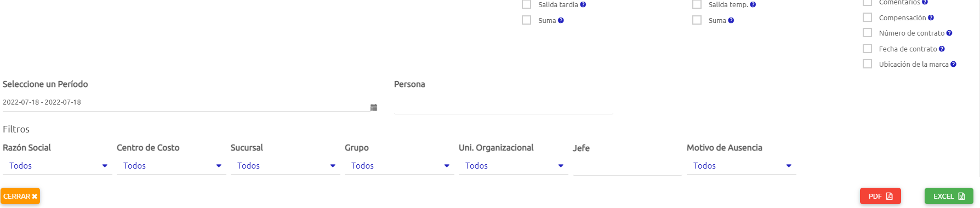Expand the Razón Social dropdown
This screenshot has height=208, width=980.
pyautogui.click(x=58, y=166)
